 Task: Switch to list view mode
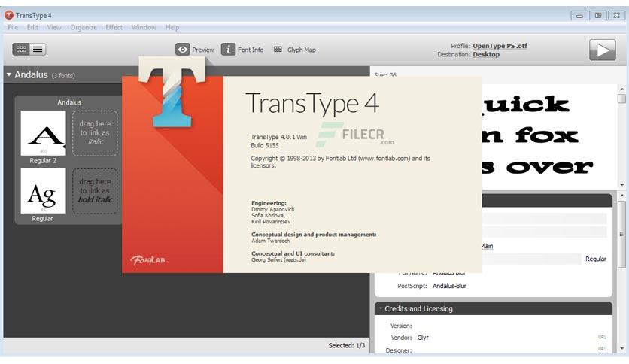pyautogui.click(x=38, y=50)
